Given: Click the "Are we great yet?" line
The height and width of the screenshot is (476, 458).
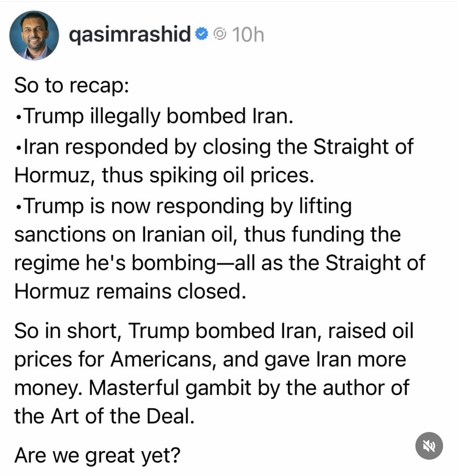Looking at the screenshot, I should click(97, 455).
